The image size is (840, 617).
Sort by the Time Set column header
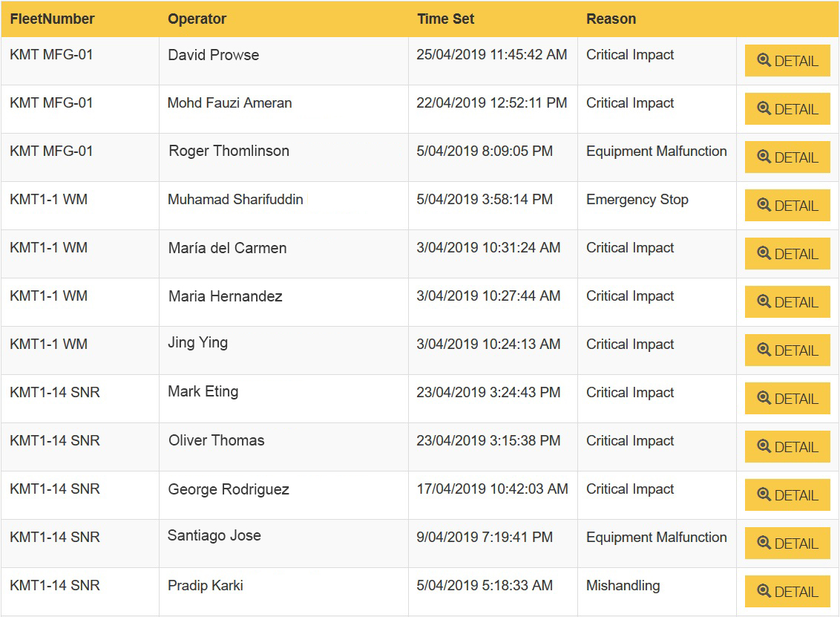[x=445, y=19]
